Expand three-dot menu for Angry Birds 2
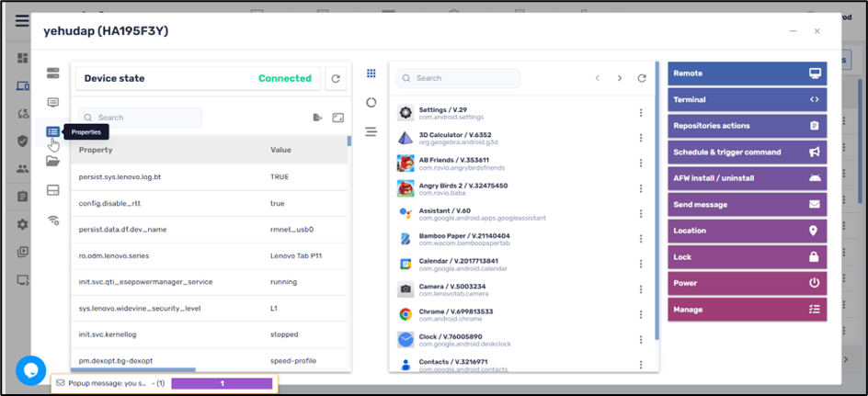This screenshot has height=396, width=868. (x=641, y=189)
